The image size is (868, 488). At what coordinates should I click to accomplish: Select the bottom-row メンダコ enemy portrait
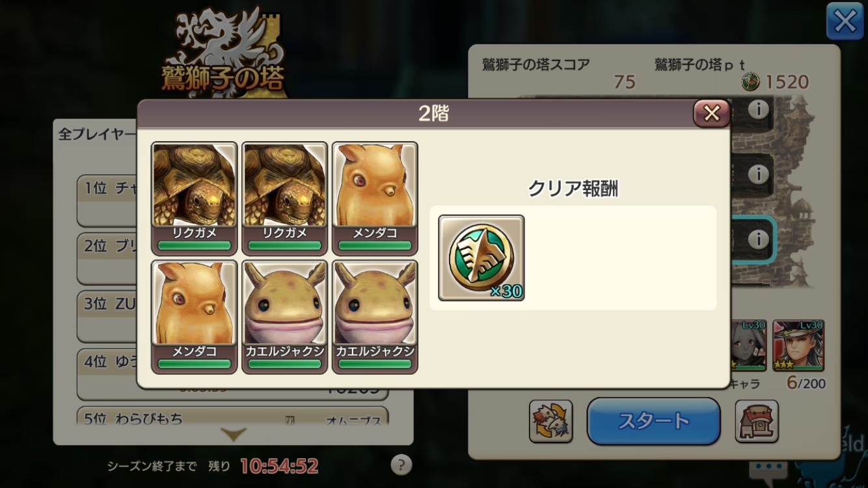(x=194, y=317)
